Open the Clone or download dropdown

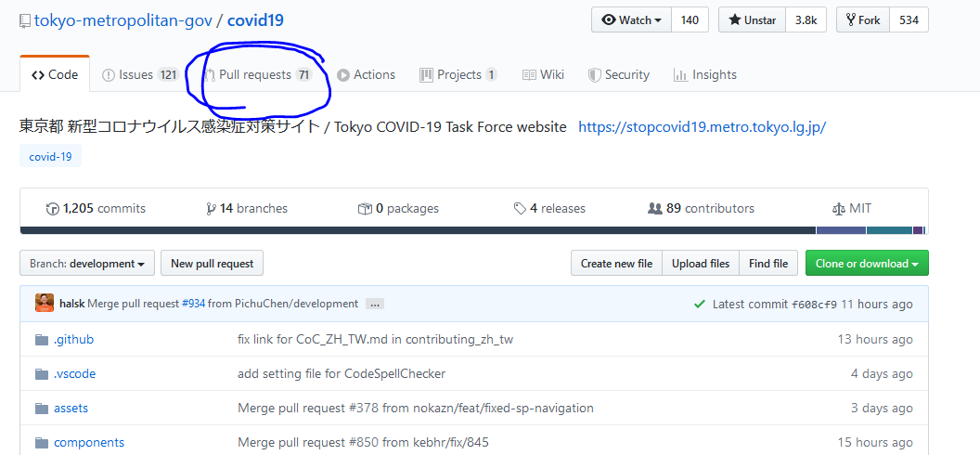(x=867, y=263)
